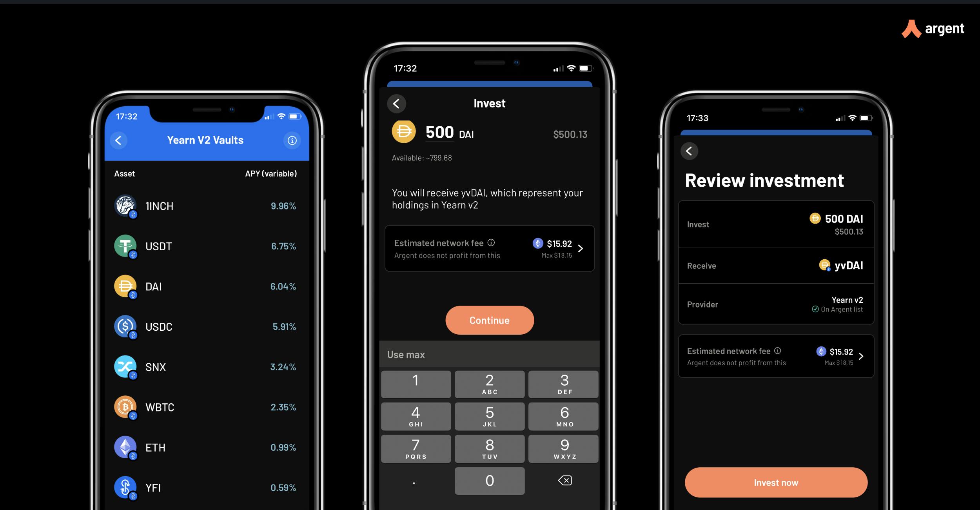This screenshot has width=980, height=510.
Task: Expand network fee details on review screen
Action: pyautogui.click(x=862, y=355)
